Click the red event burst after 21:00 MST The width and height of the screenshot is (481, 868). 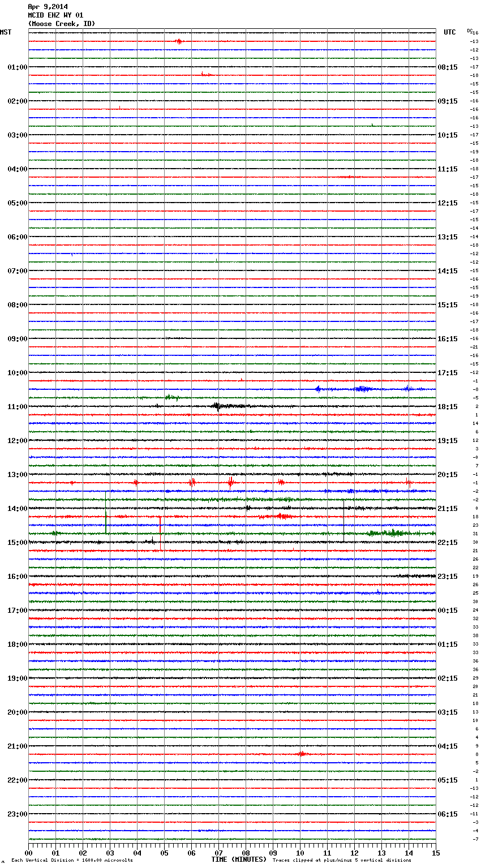coord(302,754)
